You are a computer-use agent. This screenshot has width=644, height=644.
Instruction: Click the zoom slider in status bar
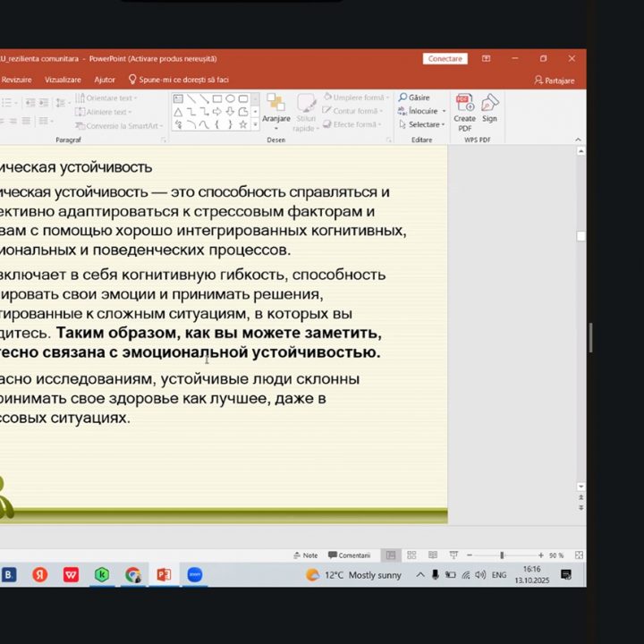(x=502, y=555)
